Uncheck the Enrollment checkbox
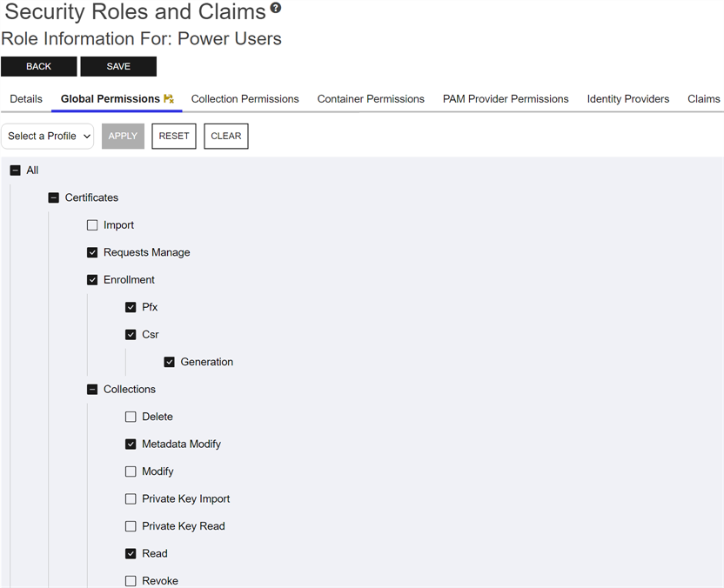Screen dimensions: 724x588 tap(92, 280)
